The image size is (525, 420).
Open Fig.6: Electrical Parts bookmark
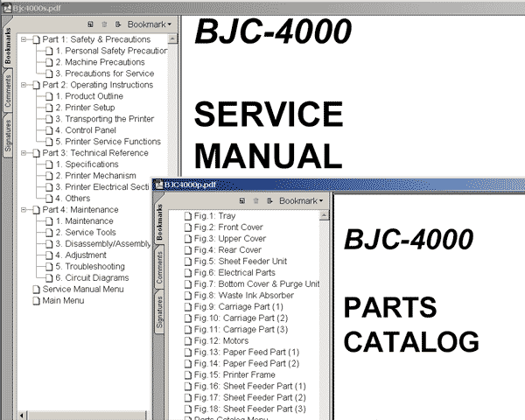point(234,273)
